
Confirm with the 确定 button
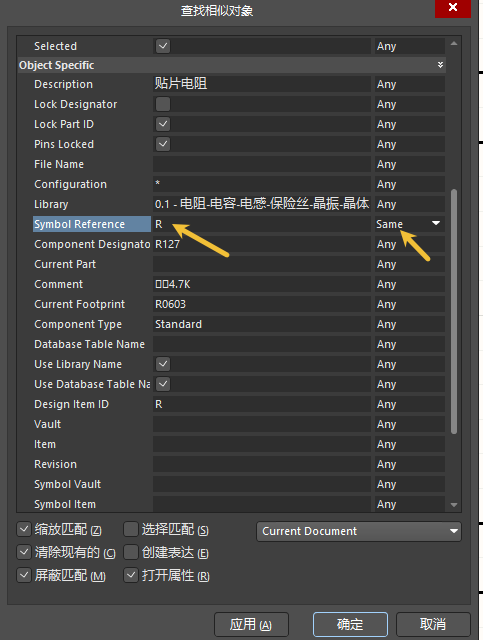tap(350, 624)
